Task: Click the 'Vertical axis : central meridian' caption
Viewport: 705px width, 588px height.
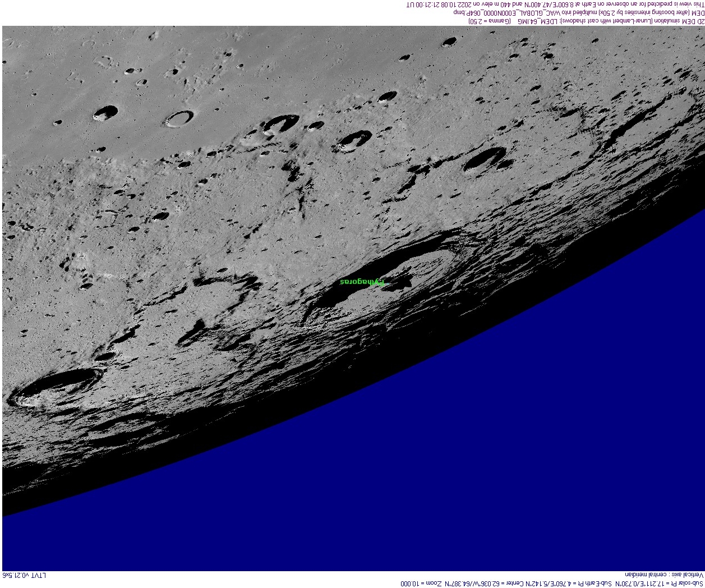Action: pos(664,576)
